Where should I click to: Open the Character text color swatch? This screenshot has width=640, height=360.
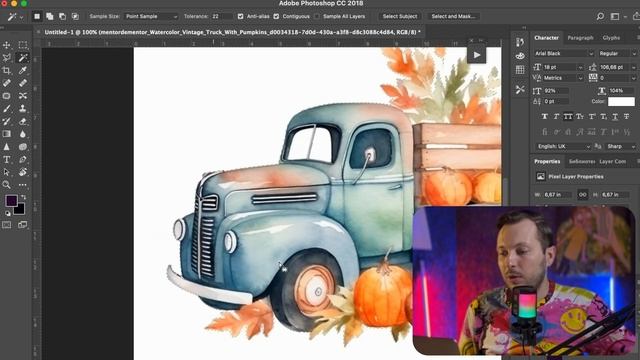pyautogui.click(x=621, y=101)
